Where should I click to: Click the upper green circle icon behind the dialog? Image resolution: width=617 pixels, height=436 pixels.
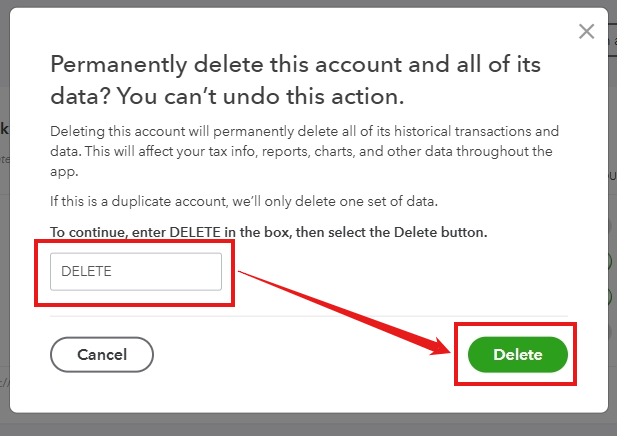(x=611, y=261)
